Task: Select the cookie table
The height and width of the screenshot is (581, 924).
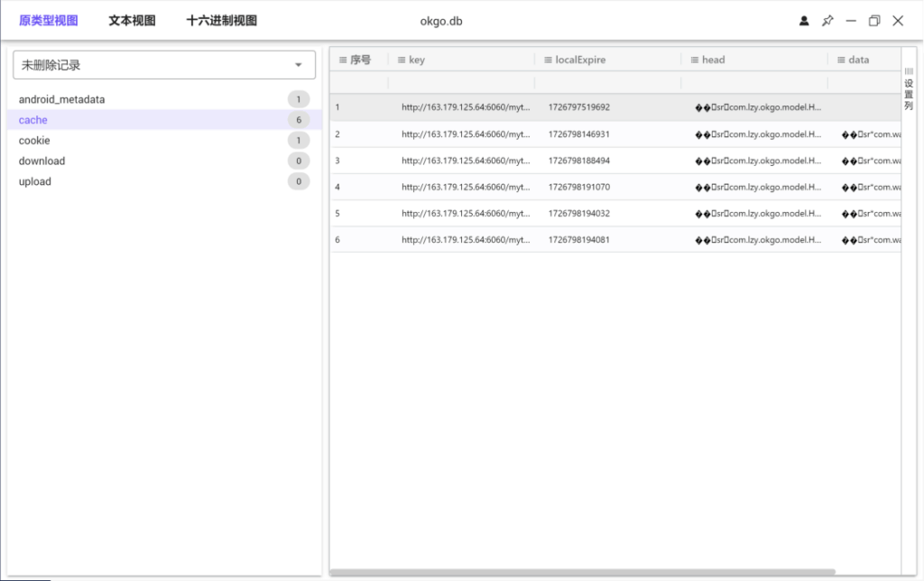Action: click(34, 141)
